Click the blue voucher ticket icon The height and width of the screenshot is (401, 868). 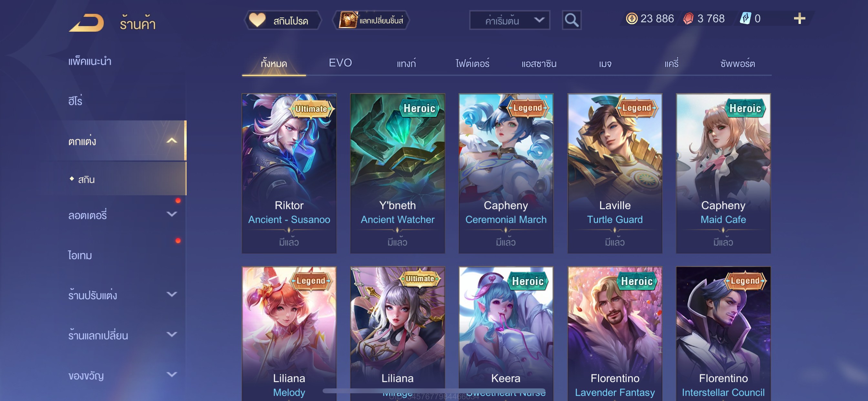click(x=745, y=18)
